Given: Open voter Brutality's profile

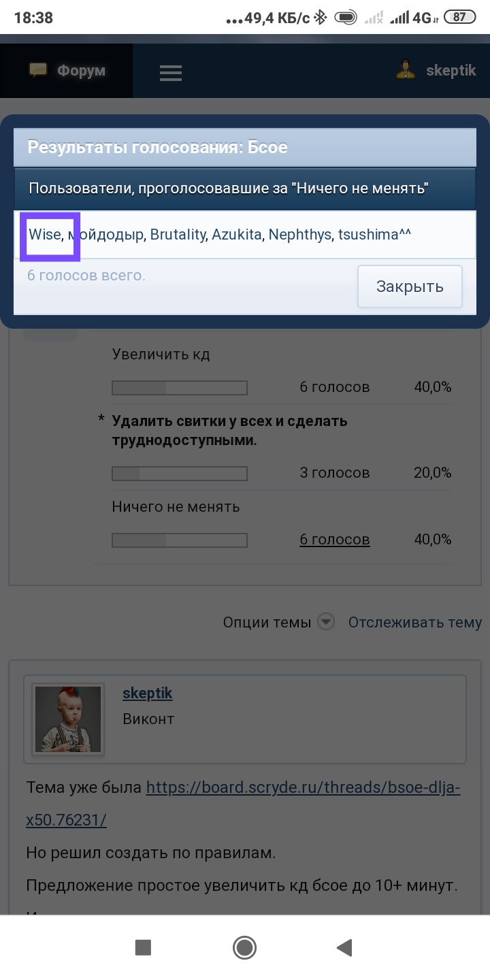Looking at the screenshot, I should (x=178, y=235).
